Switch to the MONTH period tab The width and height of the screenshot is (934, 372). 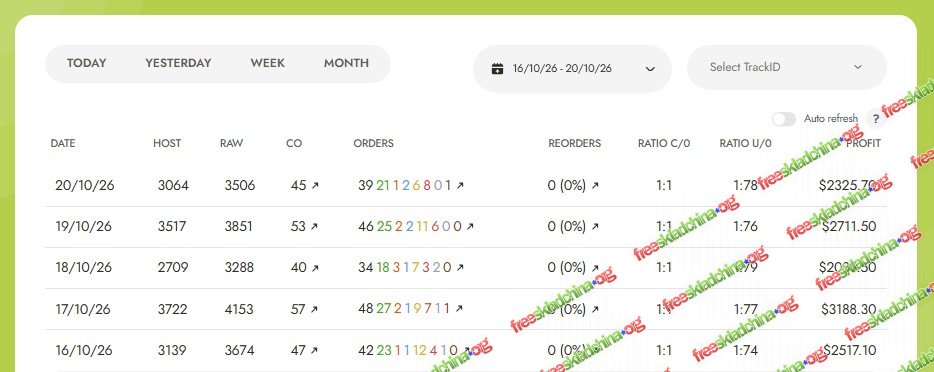pyautogui.click(x=346, y=63)
